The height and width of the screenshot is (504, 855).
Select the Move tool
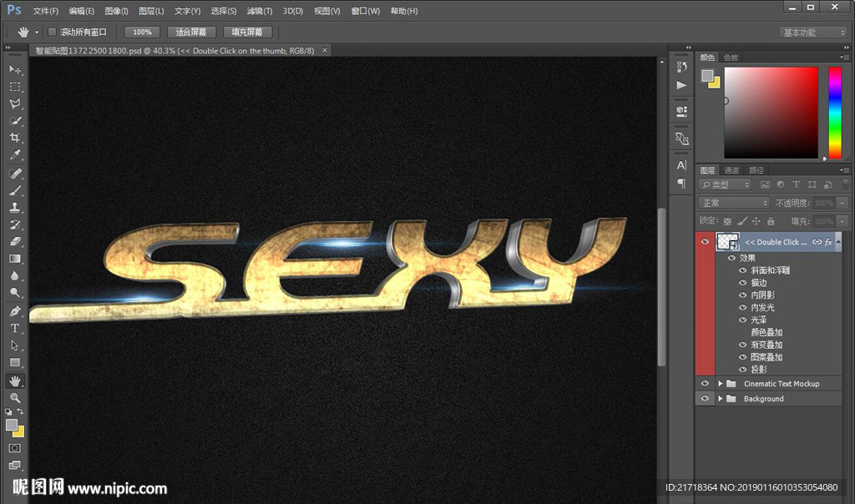pyautogui.click(x=15, y=70)
